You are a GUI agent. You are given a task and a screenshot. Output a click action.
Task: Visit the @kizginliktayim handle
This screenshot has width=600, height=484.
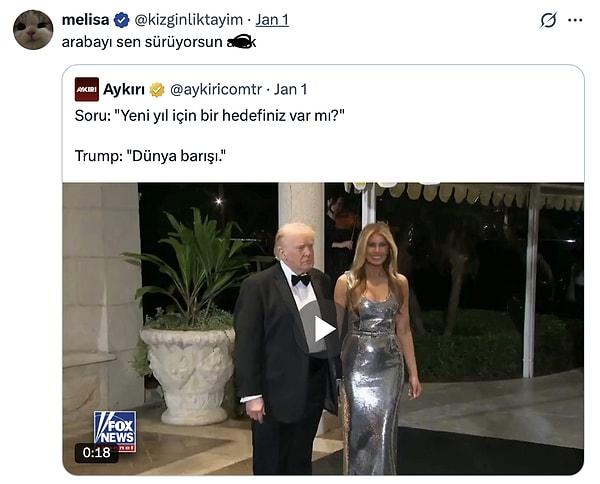coord(189,20)
